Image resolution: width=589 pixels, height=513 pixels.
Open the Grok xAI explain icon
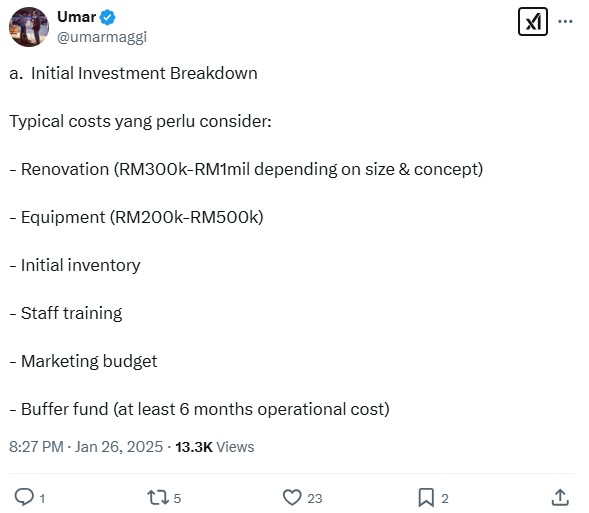coord(533,22)
